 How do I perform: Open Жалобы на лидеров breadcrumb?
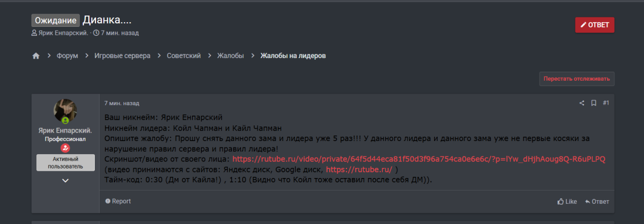click(x=293, y=56)
